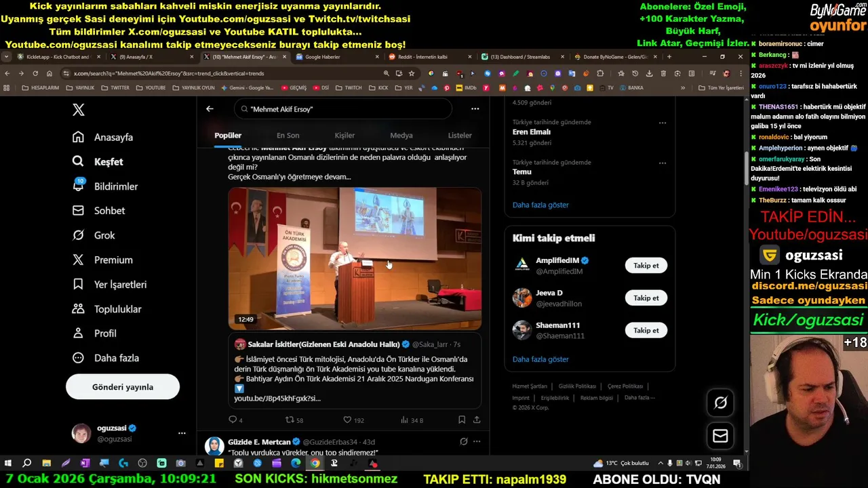Go to Anasayfa in the sidebar
Viewport: 868px width, 488px height.
tap(103, 137)
